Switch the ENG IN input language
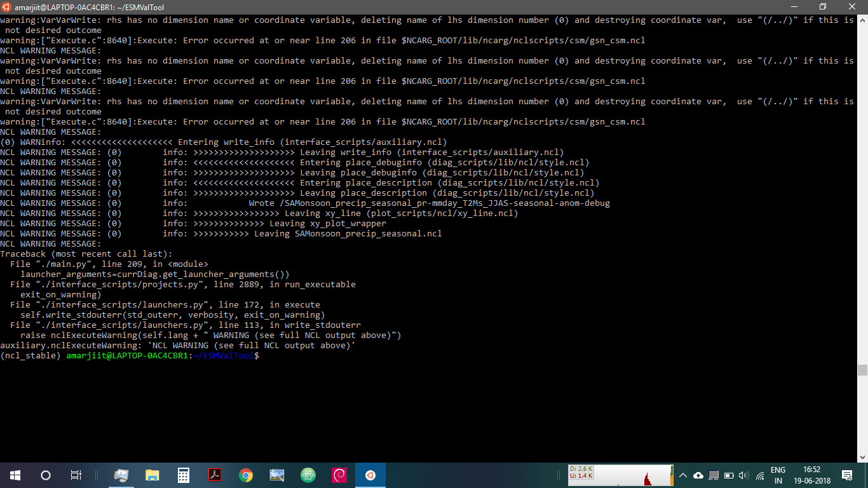Viewport: 868px width, 488px height. coord(778,475)
